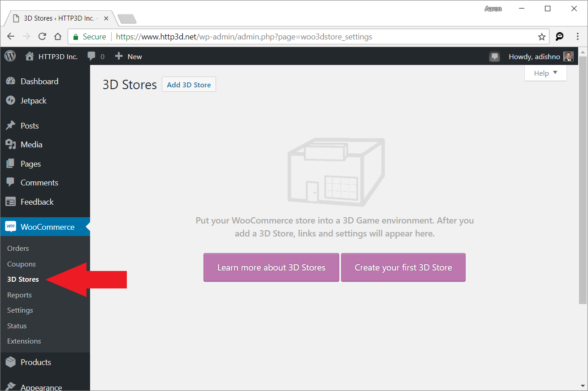Click the browser home icon
This screenshot has height=391, width=588.
pyautogui.click(x=58, y=37)
